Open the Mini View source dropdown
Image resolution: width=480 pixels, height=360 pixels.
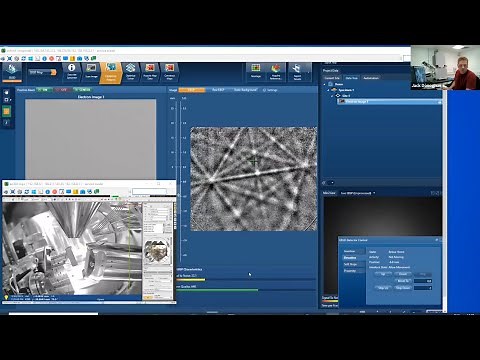[357, 193]
